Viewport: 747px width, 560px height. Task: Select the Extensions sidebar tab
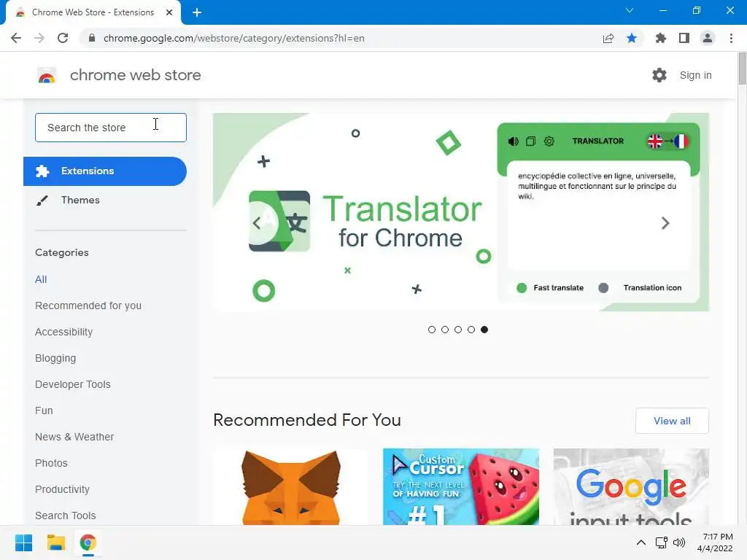[x=105, y=171]
